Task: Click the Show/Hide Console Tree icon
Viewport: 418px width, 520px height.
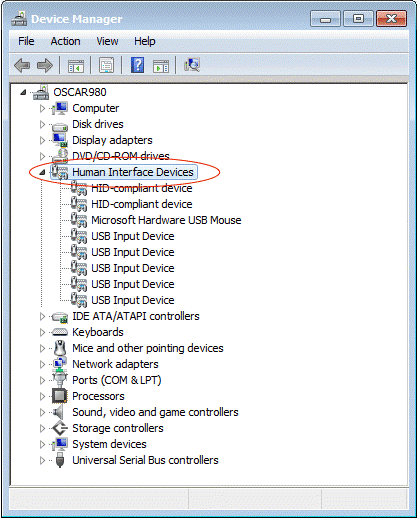Action: [x=76, y=66]
